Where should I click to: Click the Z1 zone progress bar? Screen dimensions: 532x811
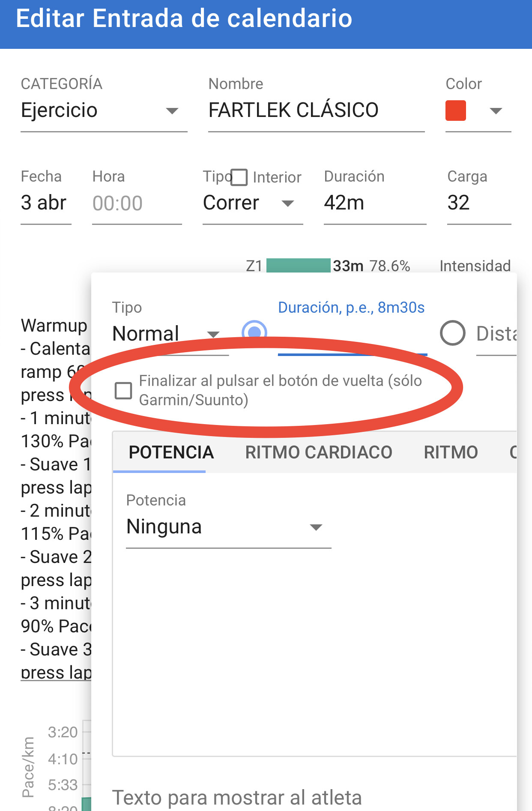click(299, 266)
